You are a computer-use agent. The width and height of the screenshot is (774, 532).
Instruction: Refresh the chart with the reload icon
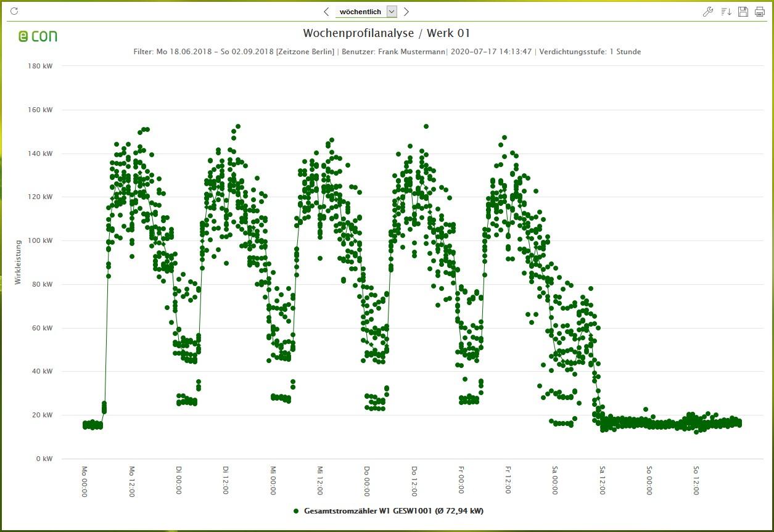click(14, 10)
